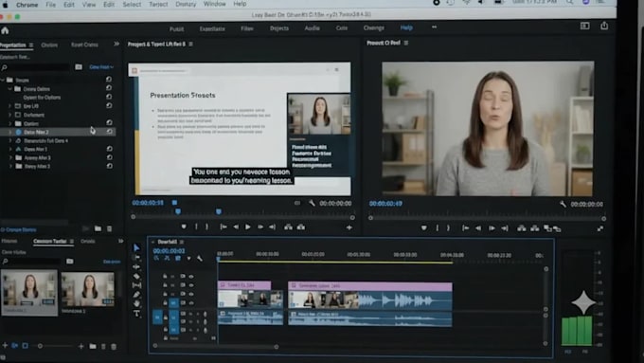Select the Track Select Forward tool
Image resolution: width=644 pixels, height=363 pixels.
tap(136, 258)
